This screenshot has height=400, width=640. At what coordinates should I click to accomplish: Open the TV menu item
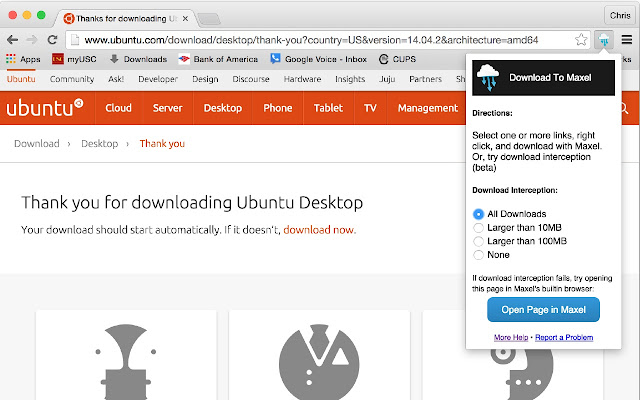coord(370,108)
